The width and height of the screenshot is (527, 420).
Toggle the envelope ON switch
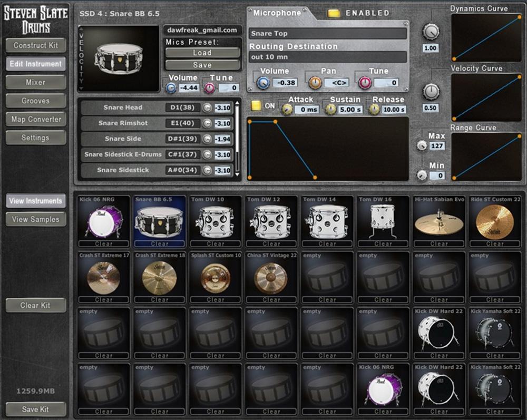tap(256, 106)
